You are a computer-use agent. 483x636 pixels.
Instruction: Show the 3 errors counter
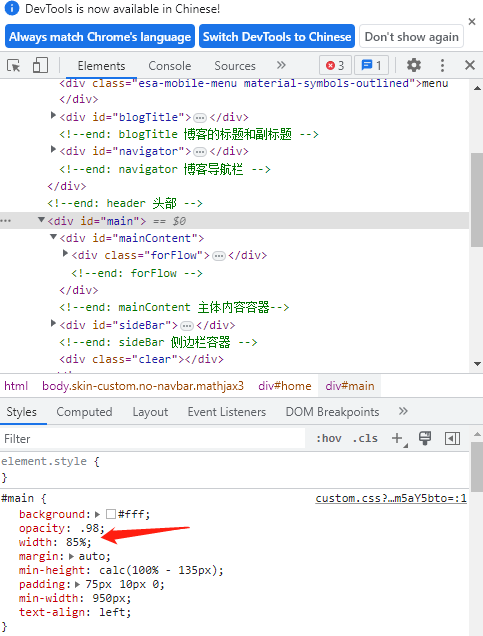(335, 65)
